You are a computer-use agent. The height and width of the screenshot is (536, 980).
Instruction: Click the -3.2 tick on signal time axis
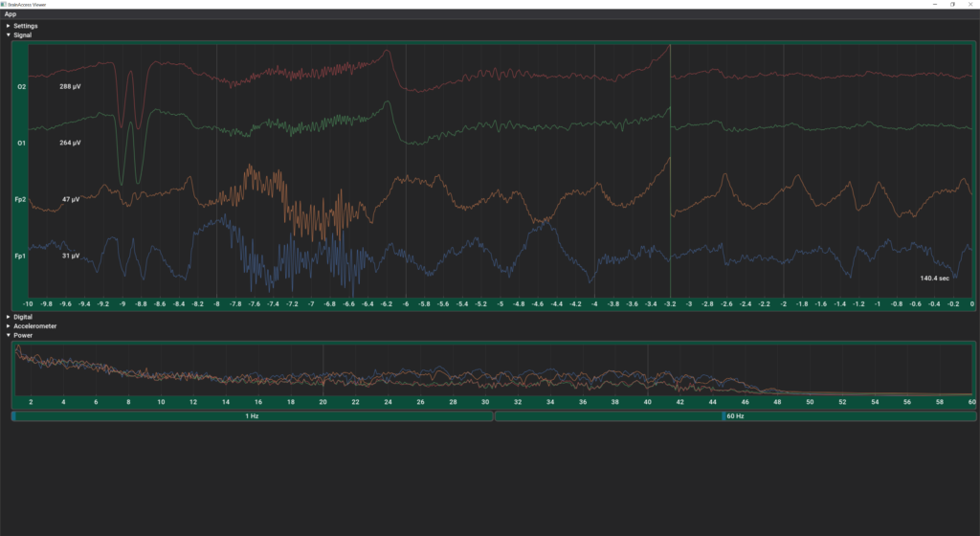pyautogui.click(x=669, y=303)
